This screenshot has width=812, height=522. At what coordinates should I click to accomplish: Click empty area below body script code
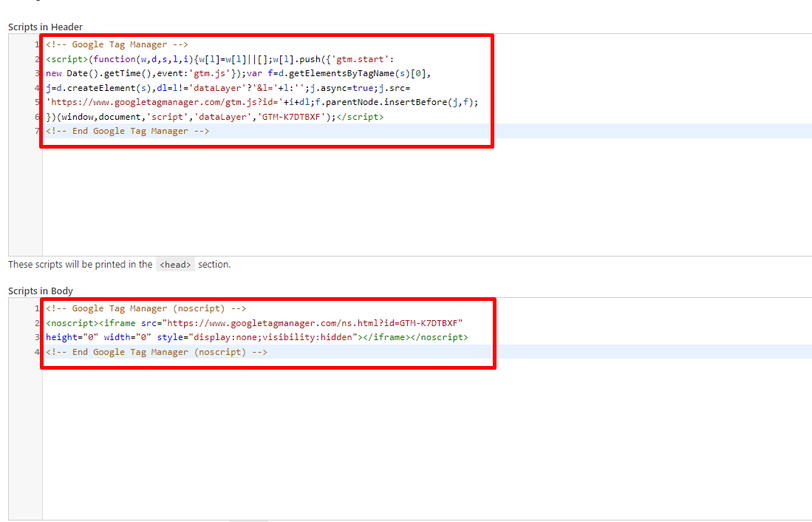pos(369,444)
